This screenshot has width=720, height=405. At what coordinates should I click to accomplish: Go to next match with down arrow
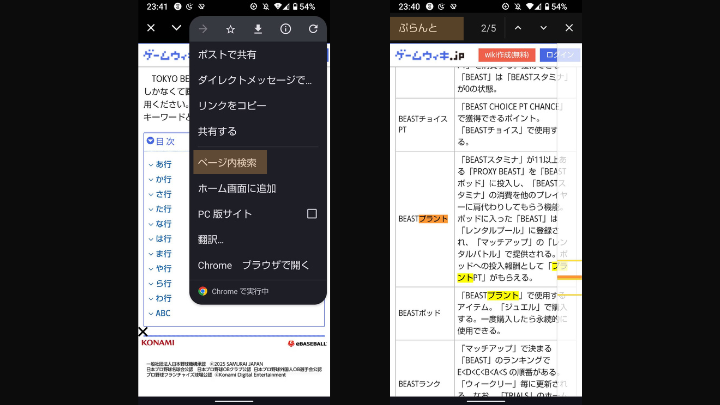(544, 28)
